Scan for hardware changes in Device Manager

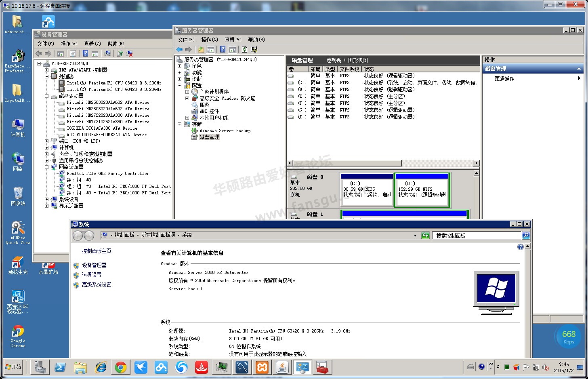pyautogui.click(x=107, y=53)
